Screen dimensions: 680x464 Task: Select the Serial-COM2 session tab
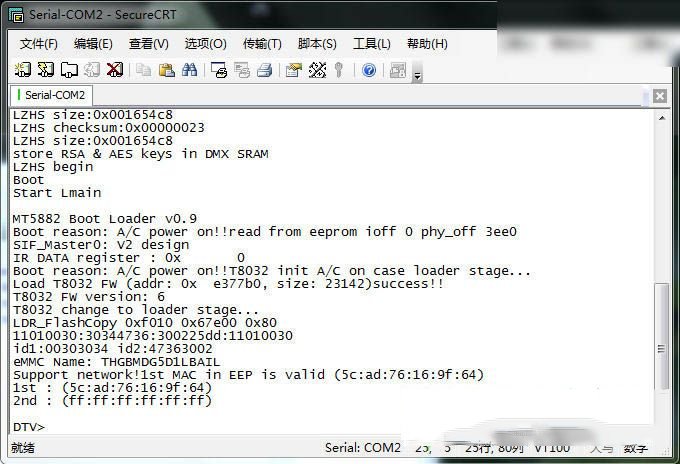[51, 95]
